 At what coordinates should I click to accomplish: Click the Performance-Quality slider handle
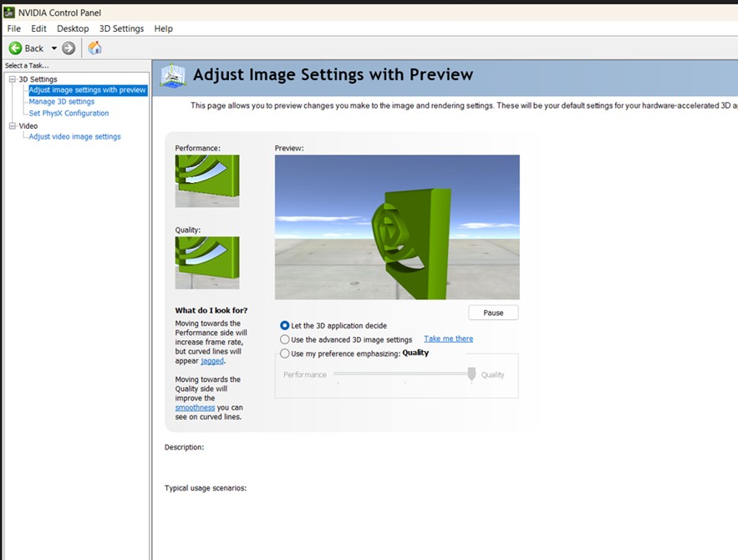(471, 374)
